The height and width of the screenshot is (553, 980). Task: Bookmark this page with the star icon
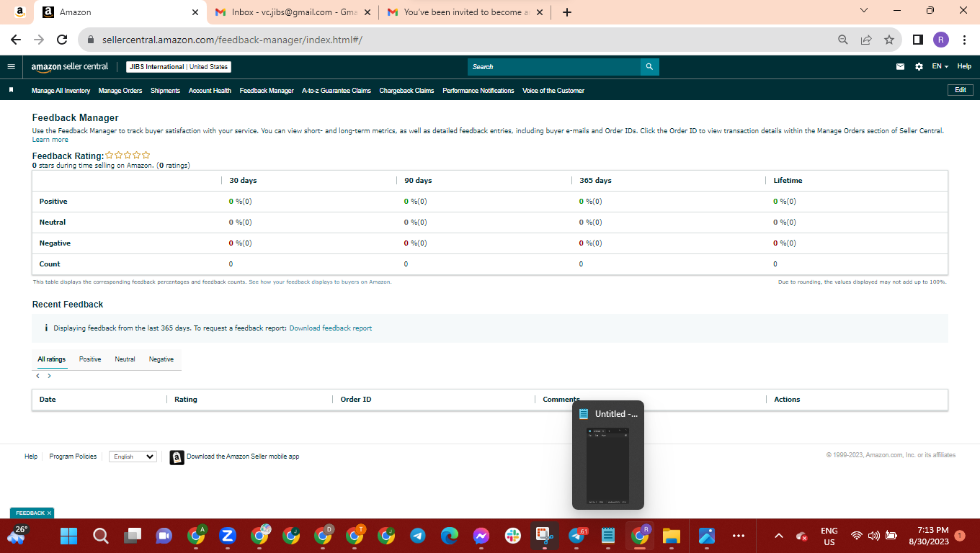pyautogui.click(x=889, y=40)
